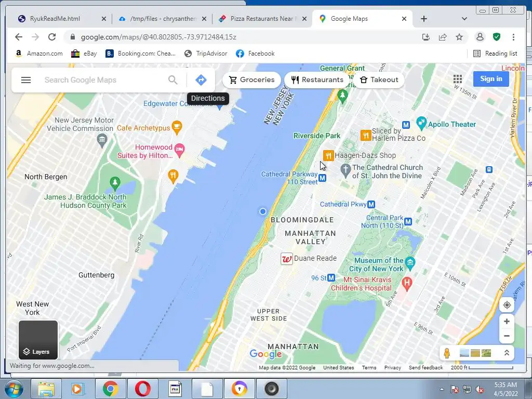
Task: Open the Chrome three-dot menu
Action: click(x=513, y=37)
